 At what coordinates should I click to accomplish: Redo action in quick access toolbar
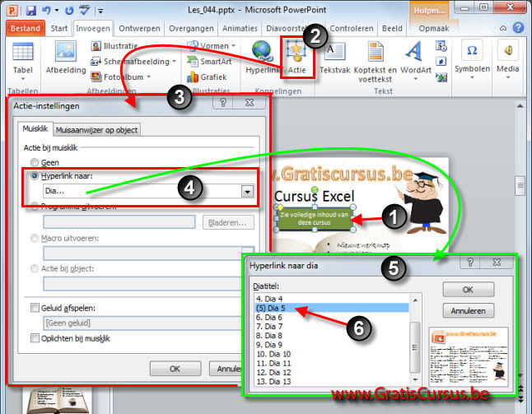[69, 11]
